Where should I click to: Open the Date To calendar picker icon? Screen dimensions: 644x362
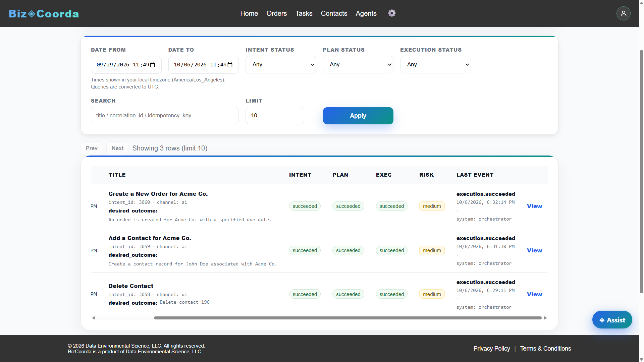click(230, 65)
